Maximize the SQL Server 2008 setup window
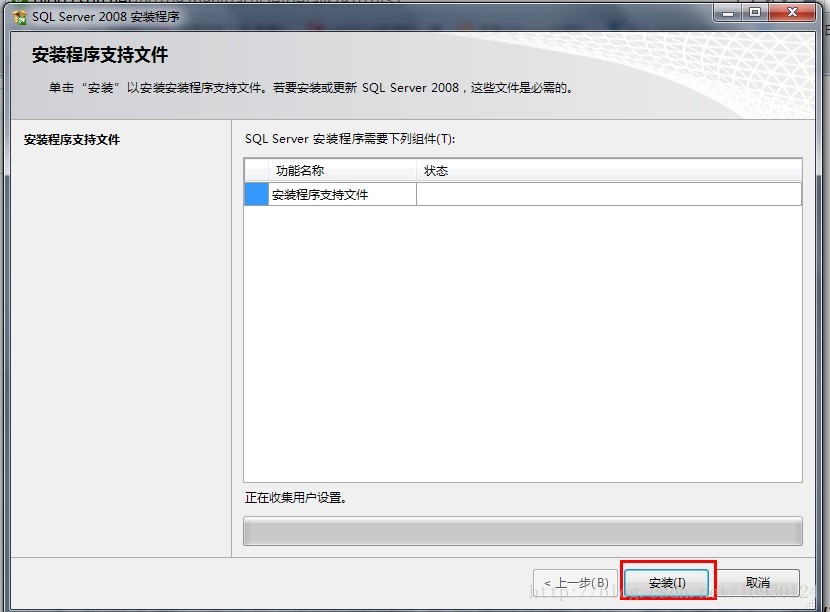 pyautogui.click(x=755, y=13)
